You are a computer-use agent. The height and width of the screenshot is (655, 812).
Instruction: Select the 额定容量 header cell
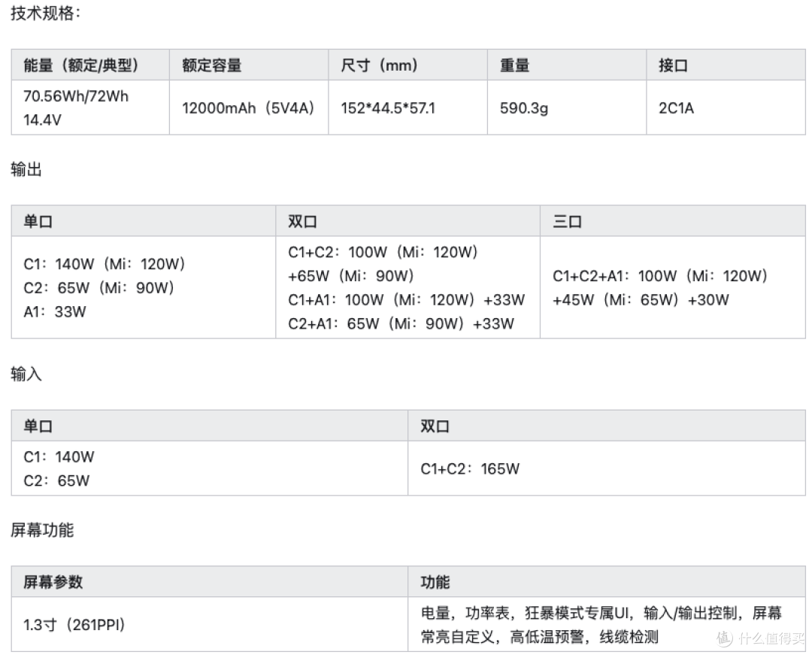click(x=249, y=65)
